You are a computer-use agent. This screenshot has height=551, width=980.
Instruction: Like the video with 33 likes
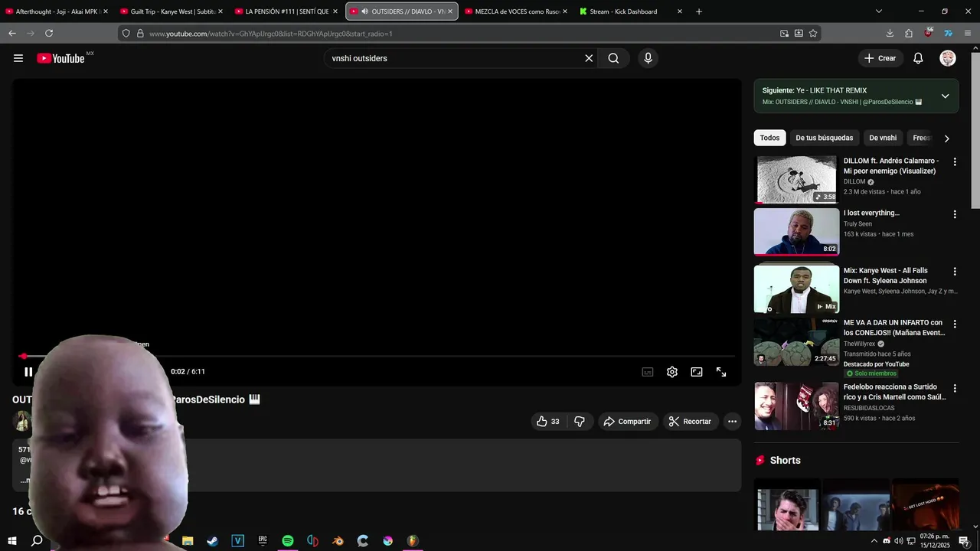[548, 422]
